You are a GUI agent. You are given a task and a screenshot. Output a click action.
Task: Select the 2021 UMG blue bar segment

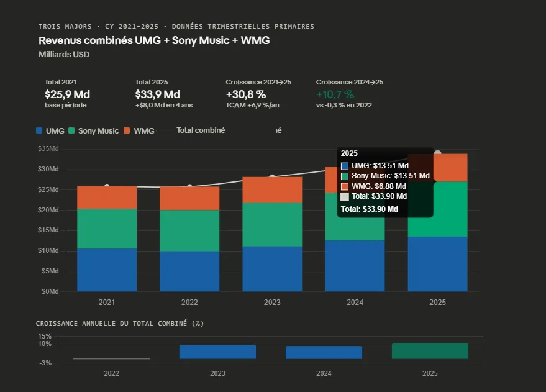tap(107, 270)
